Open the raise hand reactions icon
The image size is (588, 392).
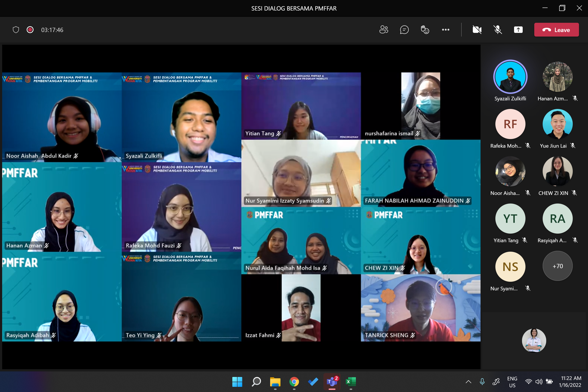click(425, 30)
